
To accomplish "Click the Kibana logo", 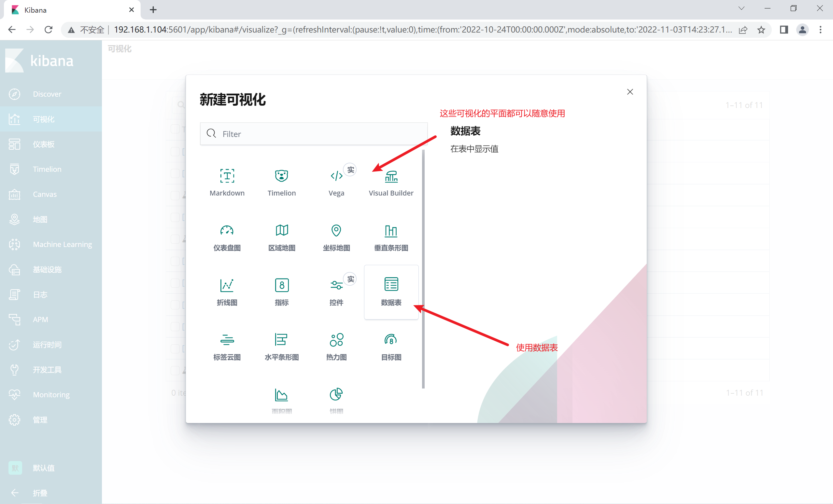I will pos(39,61).
